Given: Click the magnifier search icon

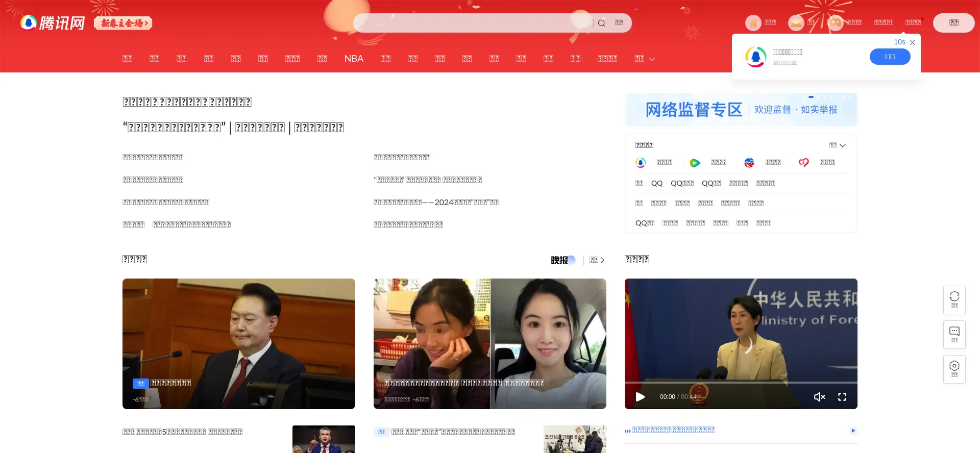Looking at the screenshot, I should click(x=601, y=23).
